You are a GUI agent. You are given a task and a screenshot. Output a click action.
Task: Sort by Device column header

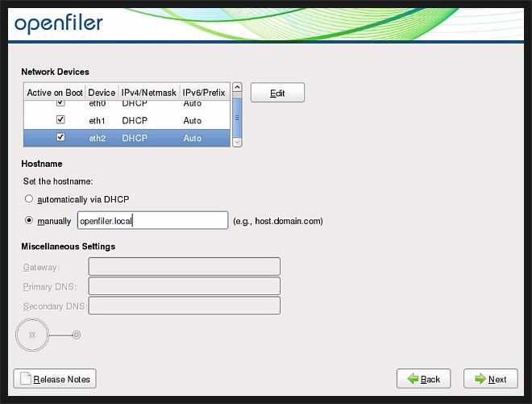point(102,93)
